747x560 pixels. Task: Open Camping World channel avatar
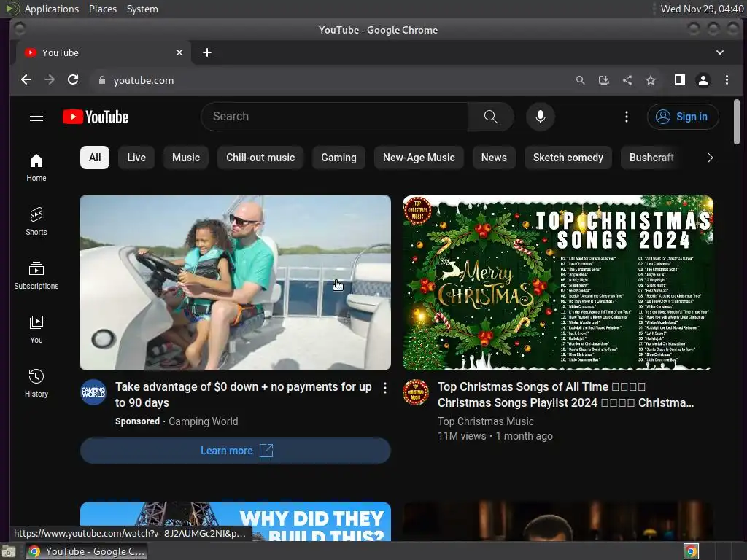[x=93, y=392]
